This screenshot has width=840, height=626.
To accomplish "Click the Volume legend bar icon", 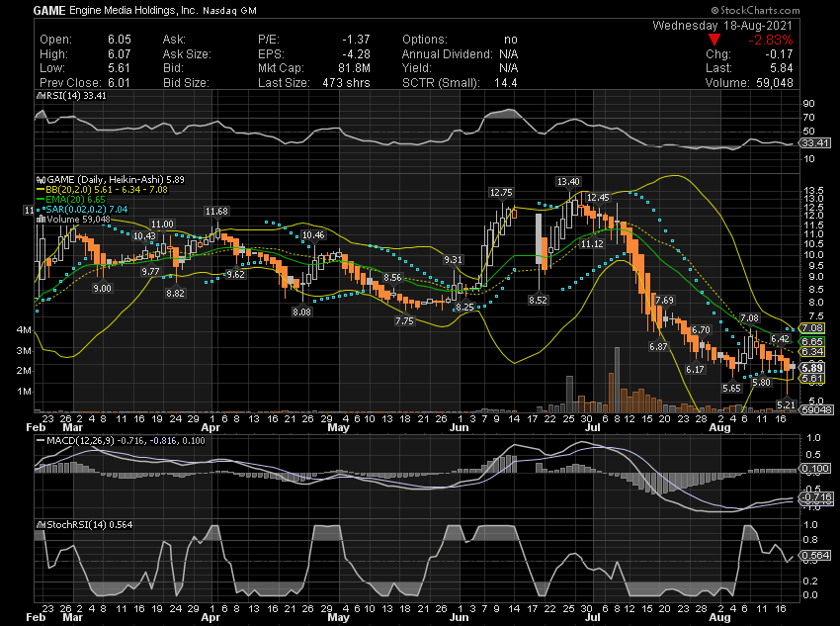I will pos(41,220).
